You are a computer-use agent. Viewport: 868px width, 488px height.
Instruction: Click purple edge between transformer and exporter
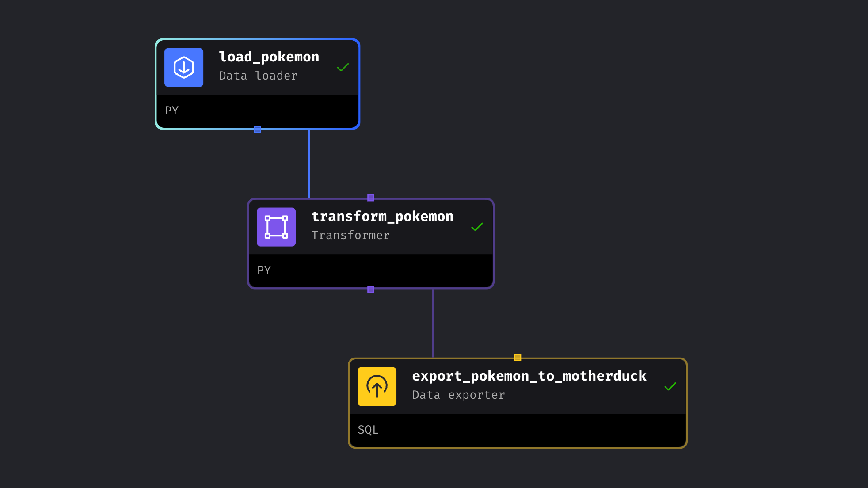[x=433, y=323]
